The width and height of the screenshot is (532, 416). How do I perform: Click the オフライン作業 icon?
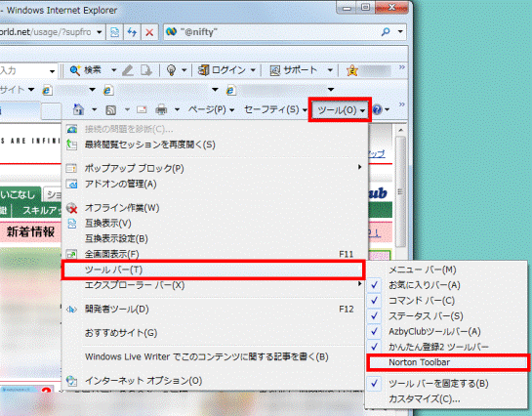(71, 208)
